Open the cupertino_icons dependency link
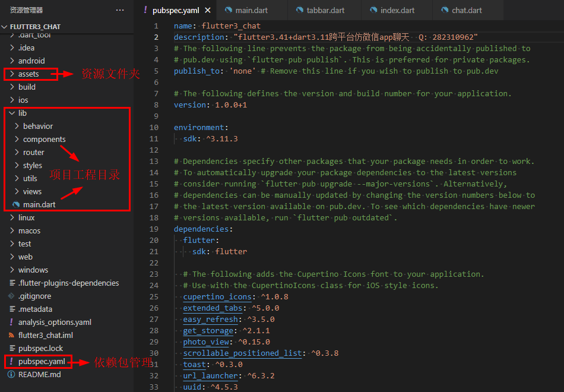 [217, 296]
